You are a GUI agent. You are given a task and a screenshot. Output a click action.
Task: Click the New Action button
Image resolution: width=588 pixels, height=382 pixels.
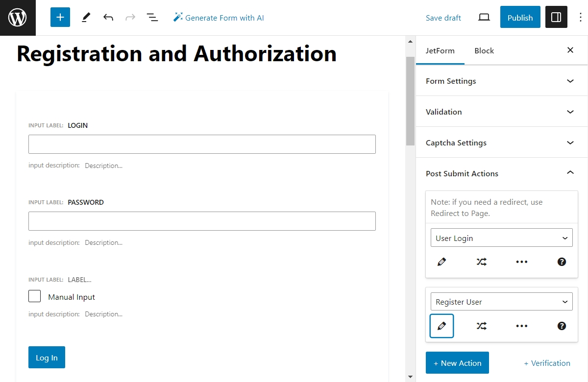457,362
